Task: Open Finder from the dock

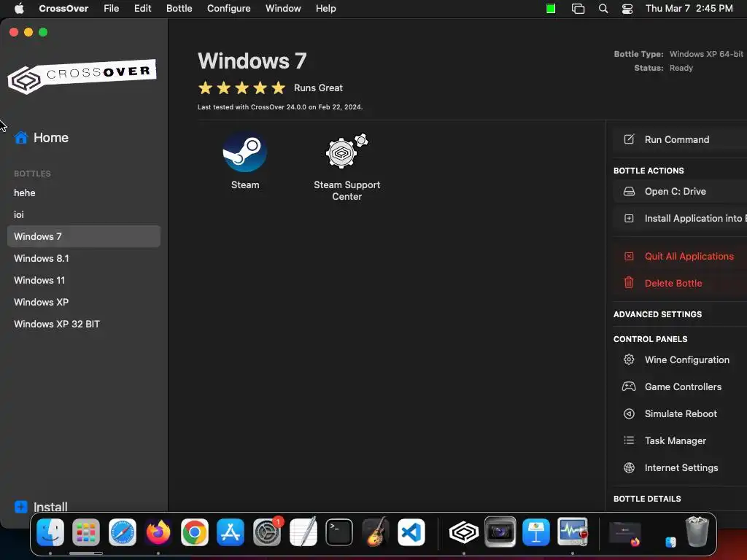Action: click(50, 532)
